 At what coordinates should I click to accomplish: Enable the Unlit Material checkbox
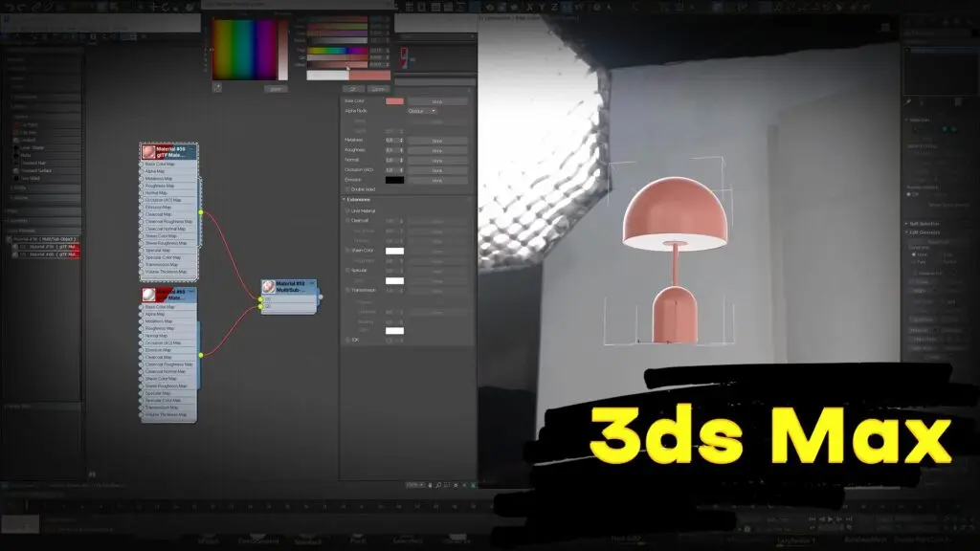tap(348, 211)
